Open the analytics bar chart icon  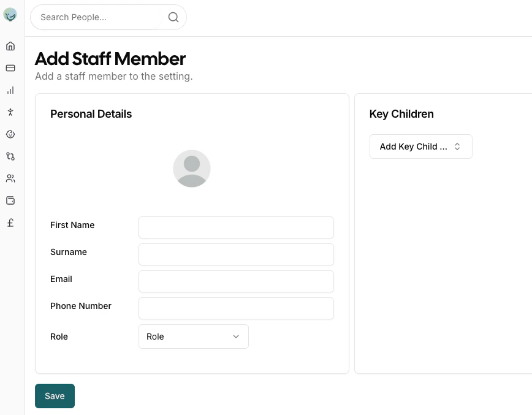click(10, 90)
